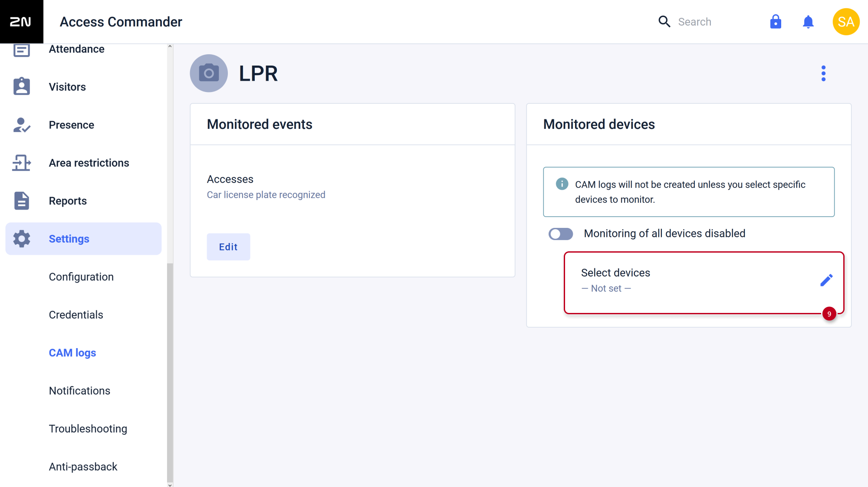Open Area restrictions

pos(89,163)
